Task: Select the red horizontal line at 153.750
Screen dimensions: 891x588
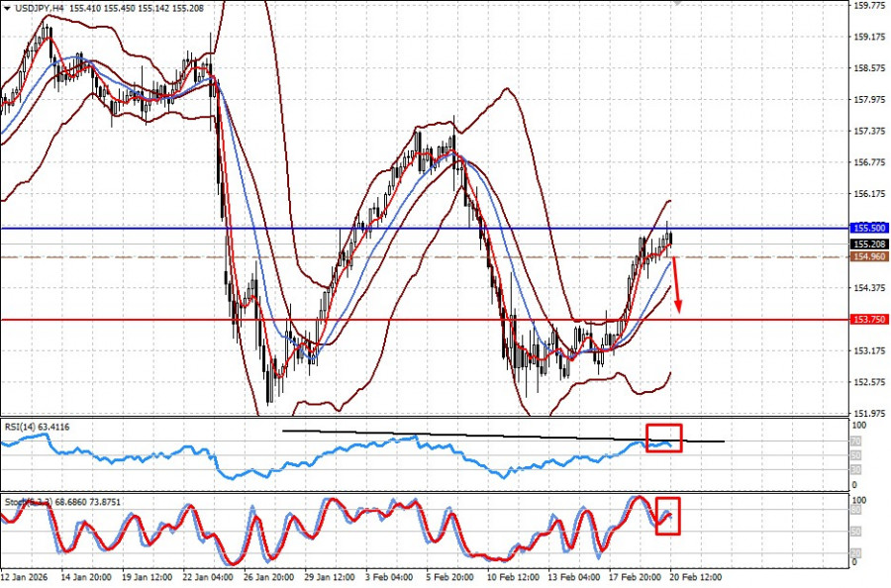Action: [x=396, y=320]
